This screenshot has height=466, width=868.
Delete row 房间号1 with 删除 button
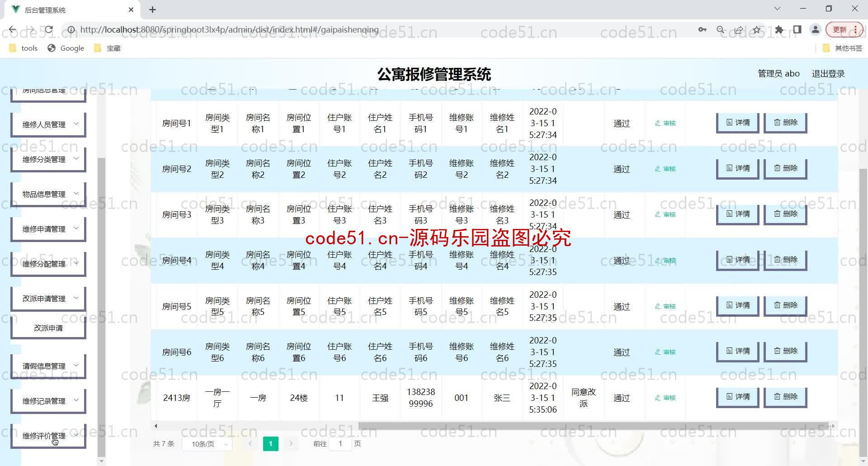coord(785,123)
